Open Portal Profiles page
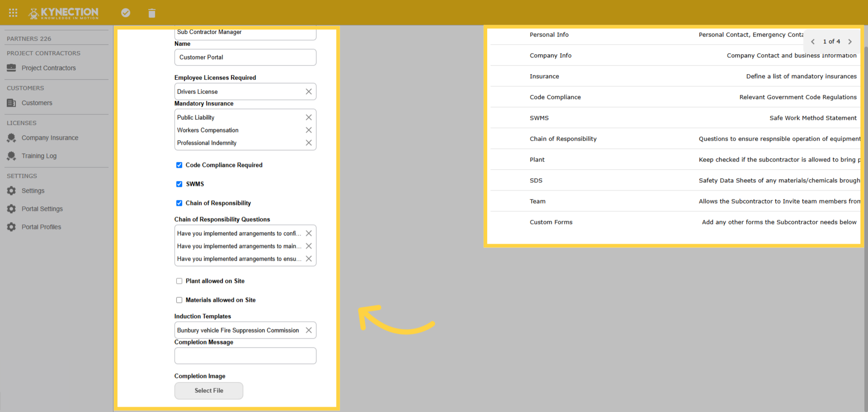Screen dimensions: 868x412 point(41,227)
